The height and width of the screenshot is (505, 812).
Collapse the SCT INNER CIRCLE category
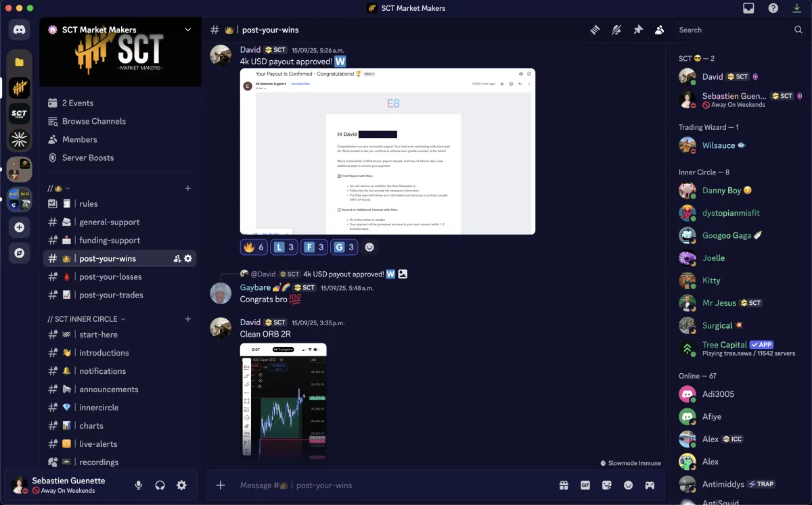[86, 318]
